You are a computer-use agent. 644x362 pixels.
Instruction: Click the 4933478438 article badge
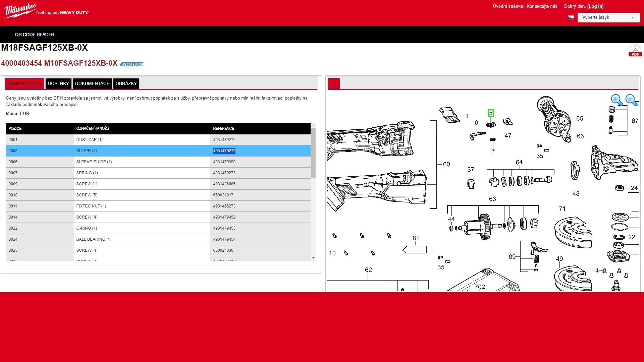(132, 64)
